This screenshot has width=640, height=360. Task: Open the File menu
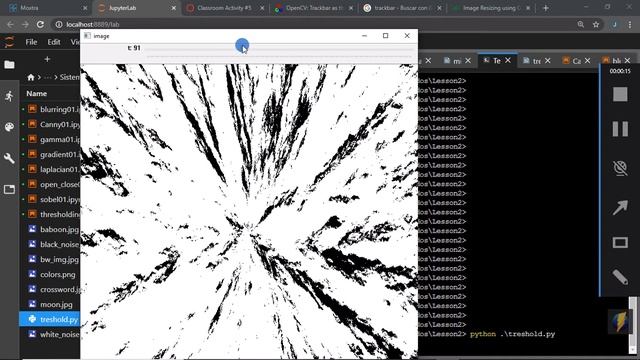[31, 42]
